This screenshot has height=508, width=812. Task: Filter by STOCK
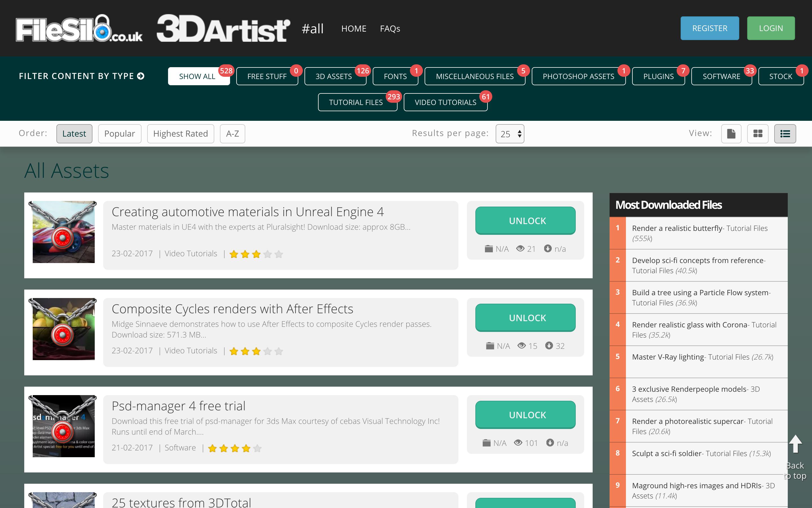(781, 76)
